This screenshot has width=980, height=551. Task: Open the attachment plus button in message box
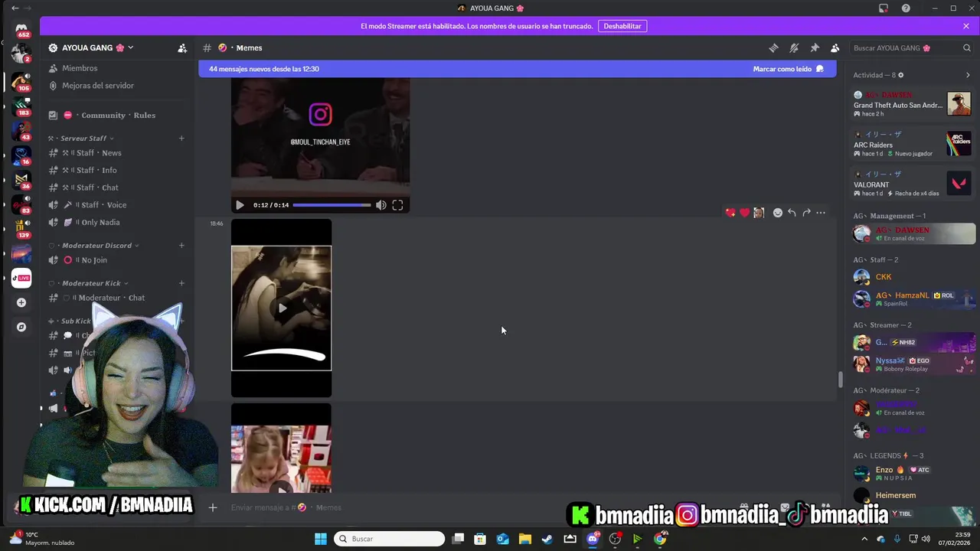[x=213, y=507]
